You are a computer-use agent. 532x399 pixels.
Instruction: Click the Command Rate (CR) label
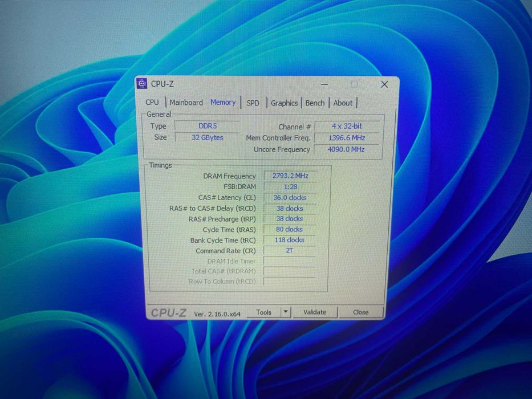coord(226,251)
